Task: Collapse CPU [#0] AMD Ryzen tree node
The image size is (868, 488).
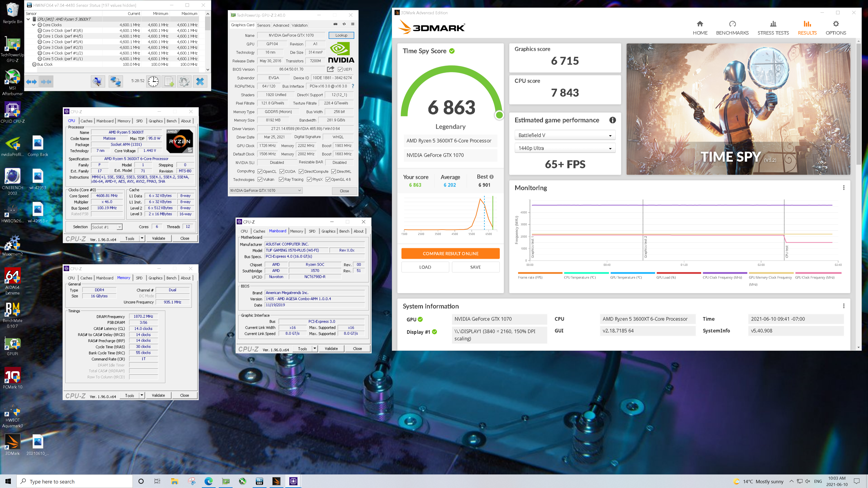Action: [28, 19]
